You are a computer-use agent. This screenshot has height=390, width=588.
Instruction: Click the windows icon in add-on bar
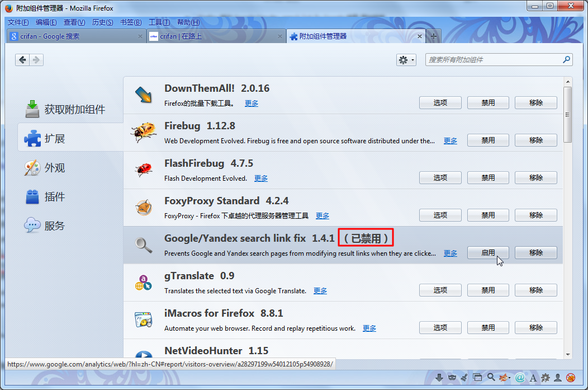[x=477, y=378]
